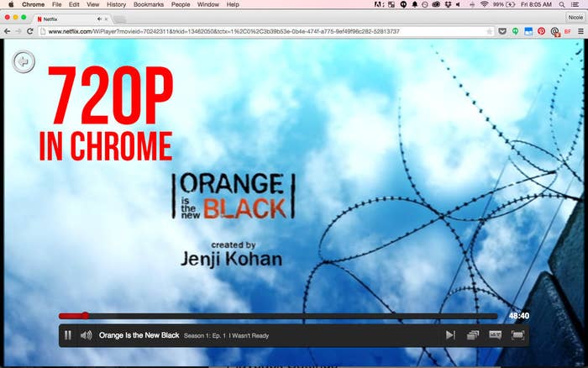
Task: Reload the Netflix page
Action: pos(30,32)
